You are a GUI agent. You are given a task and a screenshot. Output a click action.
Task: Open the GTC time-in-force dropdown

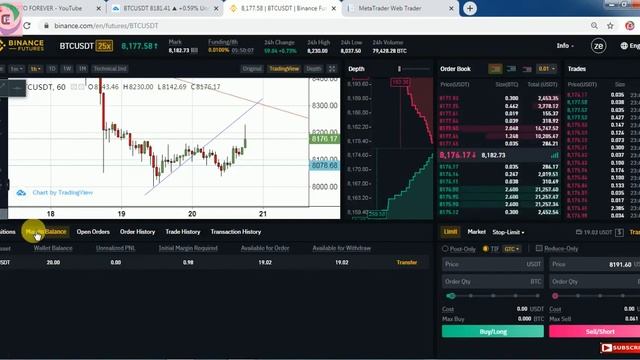point(511,249)
